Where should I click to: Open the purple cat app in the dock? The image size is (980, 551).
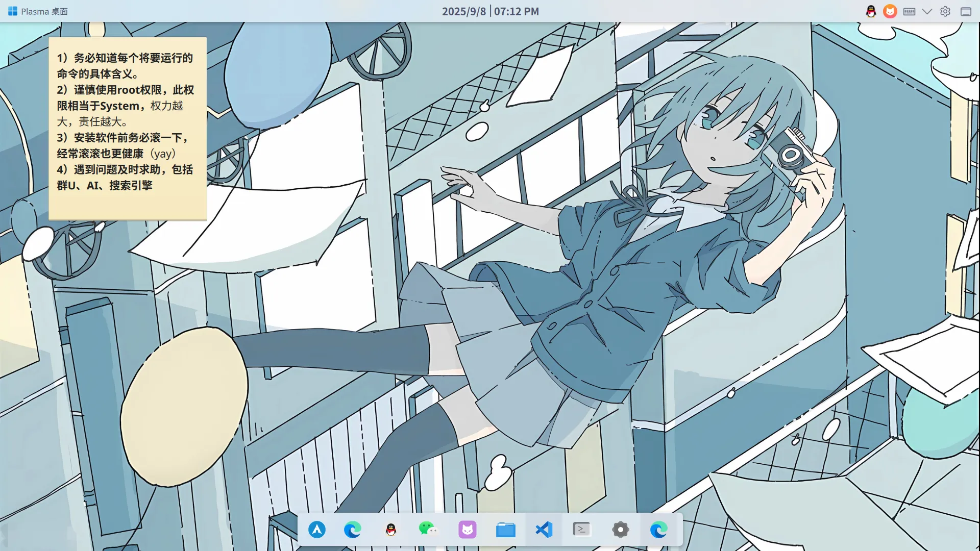click(467, 530)
